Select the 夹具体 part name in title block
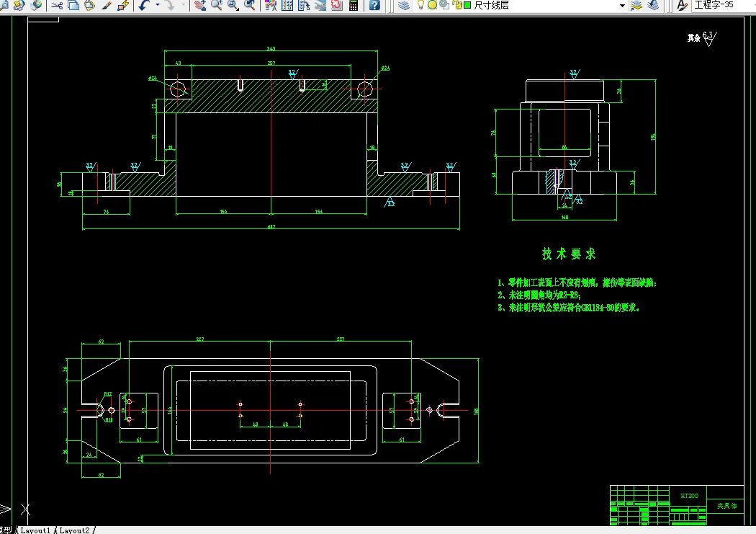756x534 pixels. pyautogui.click(x=726, y=506)
